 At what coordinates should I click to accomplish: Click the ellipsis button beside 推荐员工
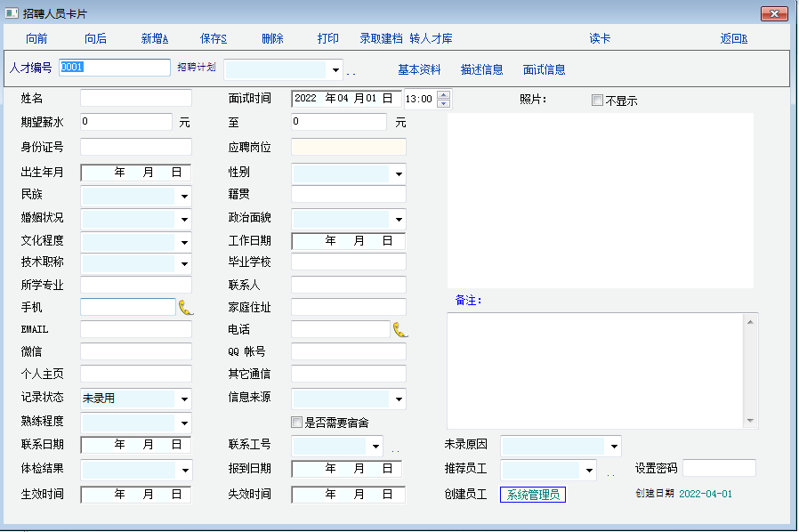(x=610, y=472)
